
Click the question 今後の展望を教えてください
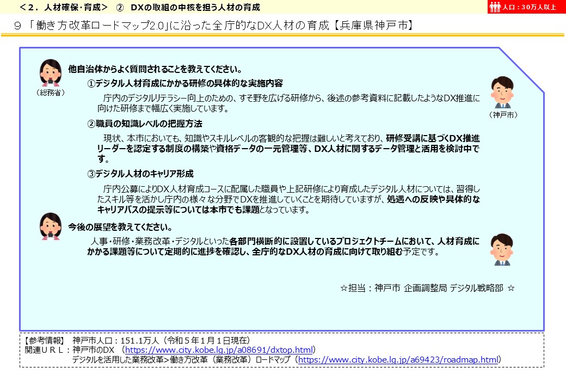120,227
